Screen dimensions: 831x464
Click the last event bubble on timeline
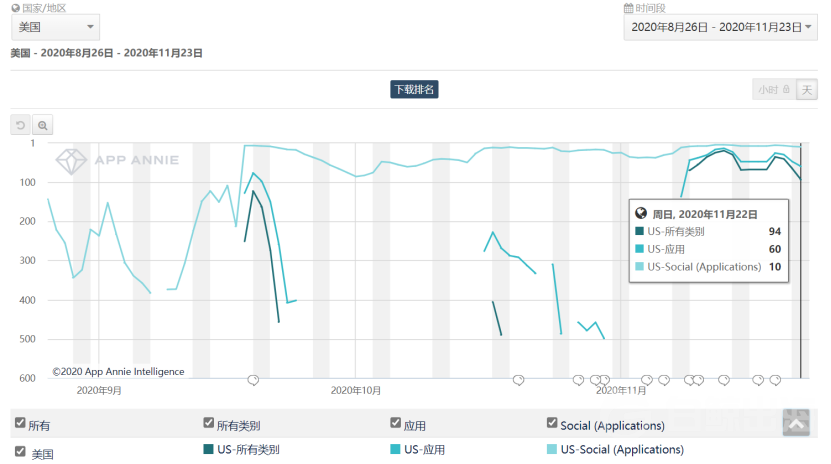[x=775, y=380]
